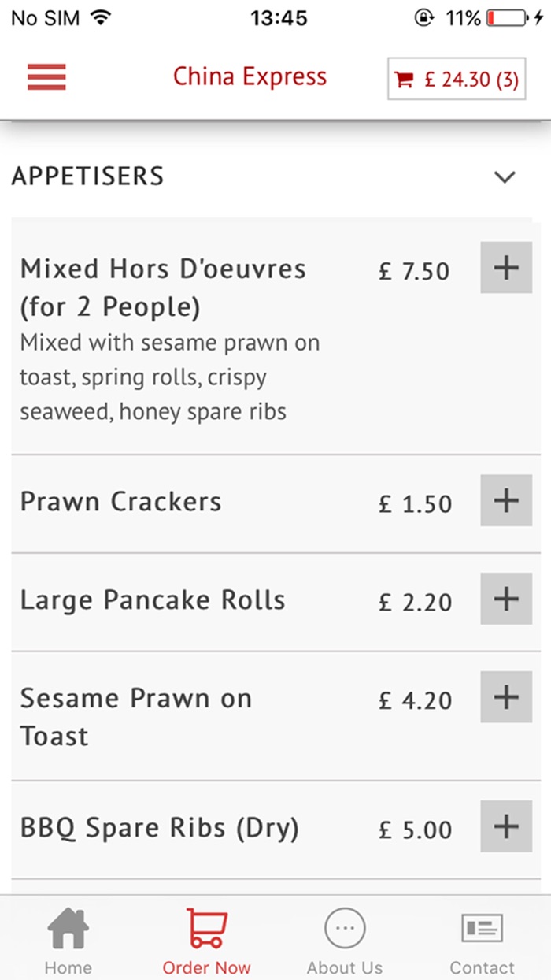Open Contact via the newspaper icon
The image size is (551, 980).
click(x=482, y=927)
